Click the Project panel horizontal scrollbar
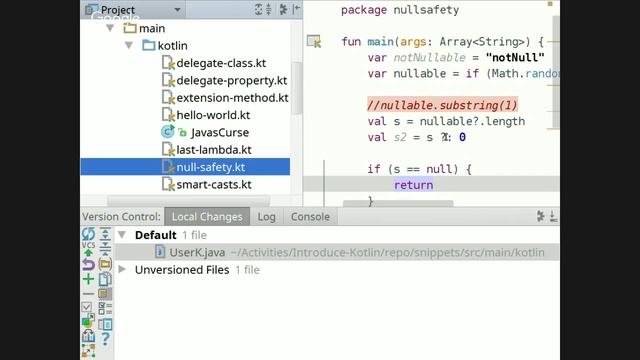 pyautogui.click(x=188, y=200)
